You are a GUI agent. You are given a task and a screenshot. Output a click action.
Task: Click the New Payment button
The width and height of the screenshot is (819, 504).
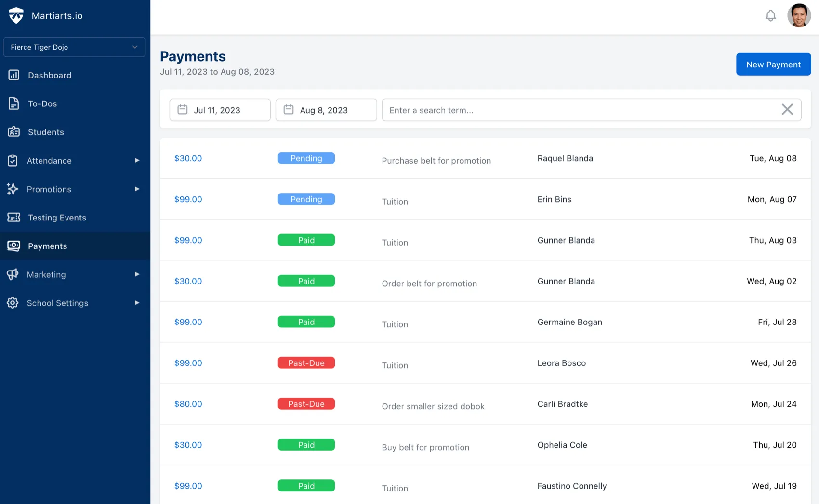coord(773,64)
